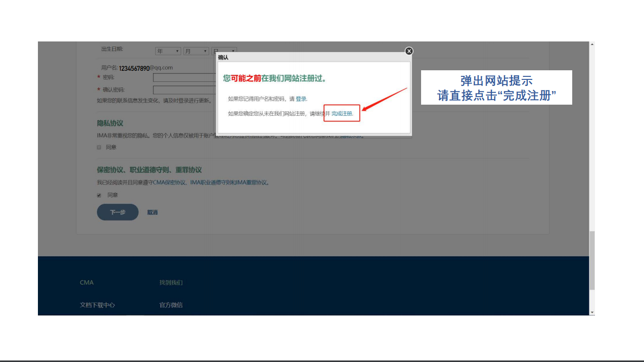Close the 确认 confirmation dialog
Screen dimensions: 644x362
pyautogui.click(x=408, y=51)
